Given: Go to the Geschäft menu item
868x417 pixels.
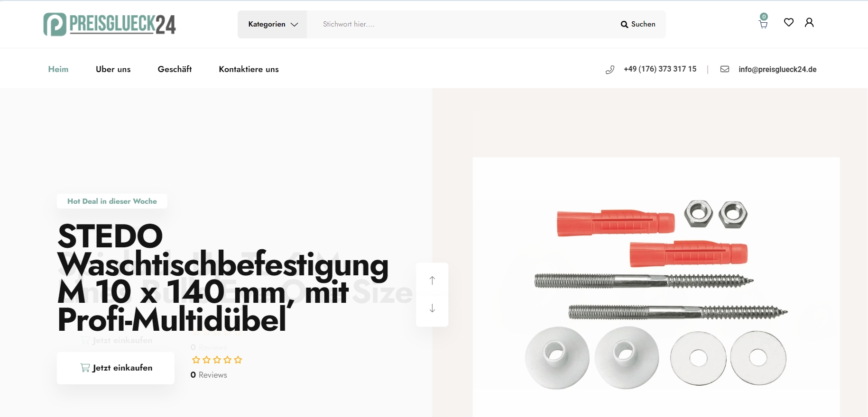Looking at the screenshot, I should point(175,69).
